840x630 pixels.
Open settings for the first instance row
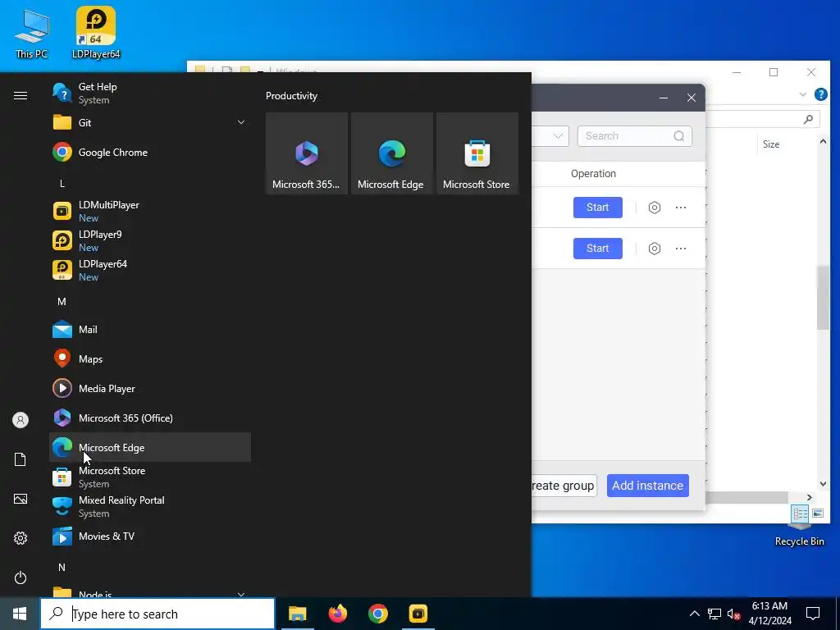click(654, 208)
